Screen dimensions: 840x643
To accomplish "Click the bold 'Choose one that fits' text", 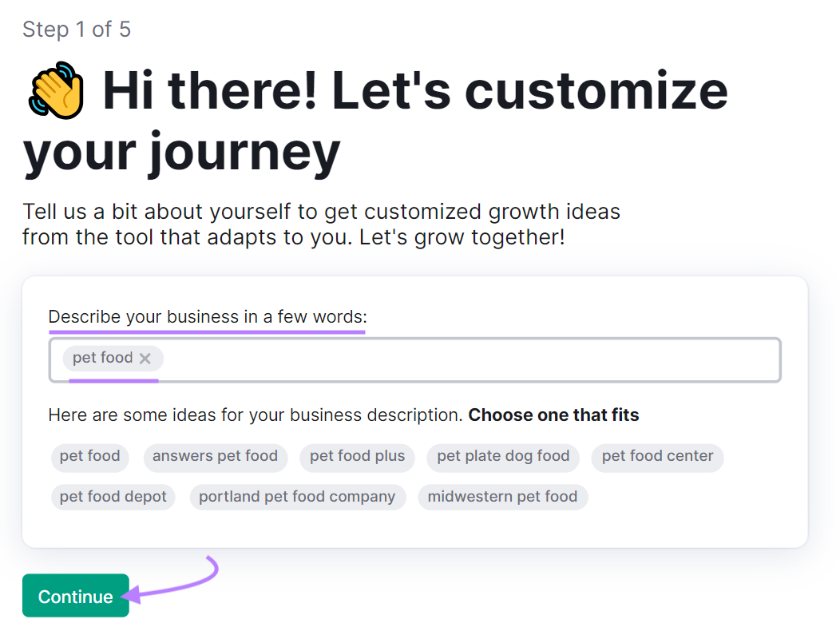I will (553, 415).
